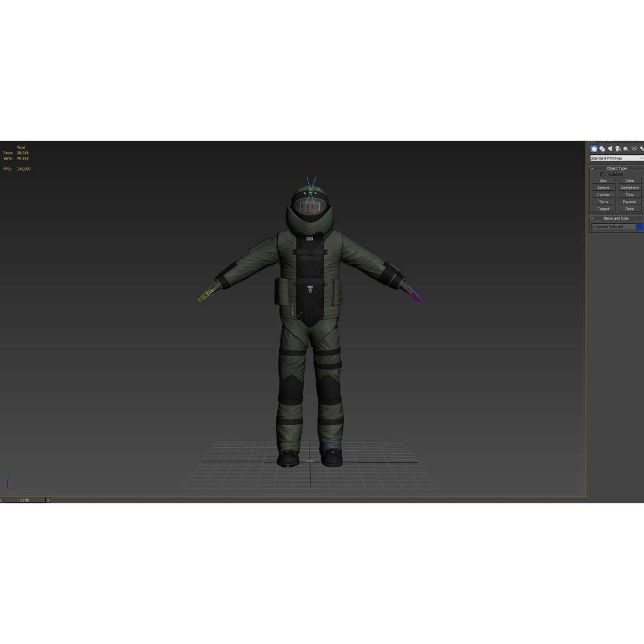Select the Helpers category icon
644x644 pixels.
point(626,148)
